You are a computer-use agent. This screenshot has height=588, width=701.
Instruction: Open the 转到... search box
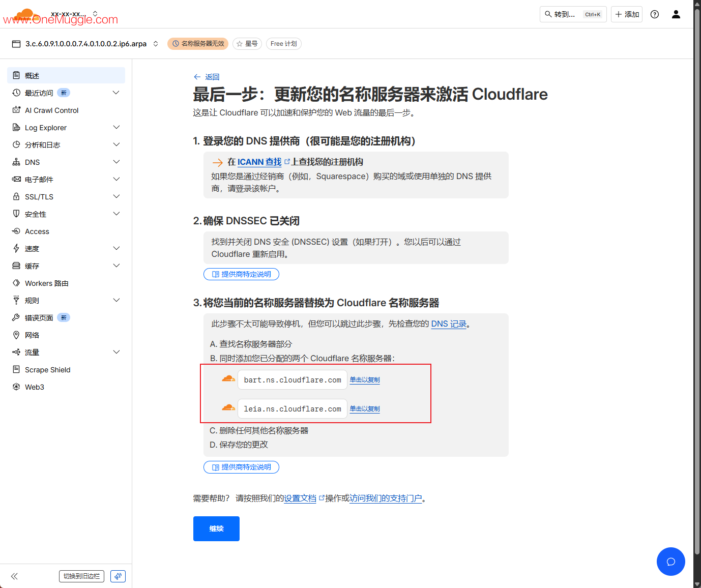573,14
